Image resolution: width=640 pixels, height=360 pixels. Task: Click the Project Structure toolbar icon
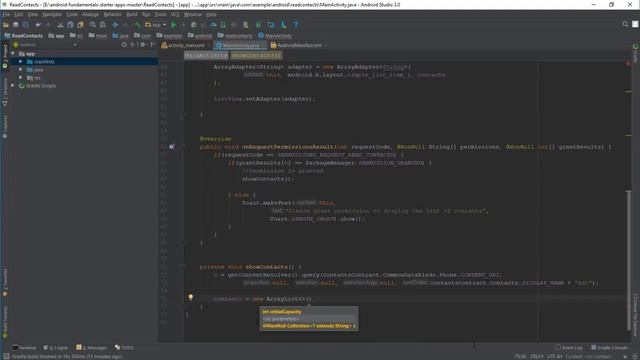(x=271, y=25)
